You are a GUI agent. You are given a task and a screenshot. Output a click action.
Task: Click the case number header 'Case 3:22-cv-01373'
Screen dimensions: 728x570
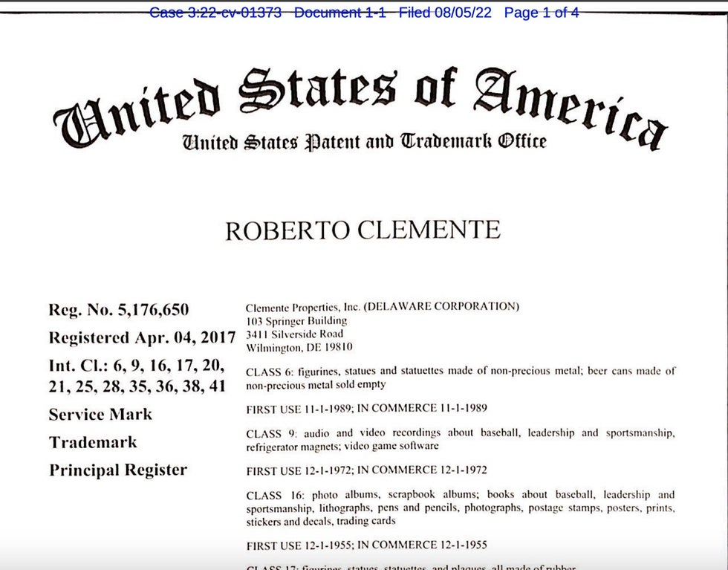point(215,13)
